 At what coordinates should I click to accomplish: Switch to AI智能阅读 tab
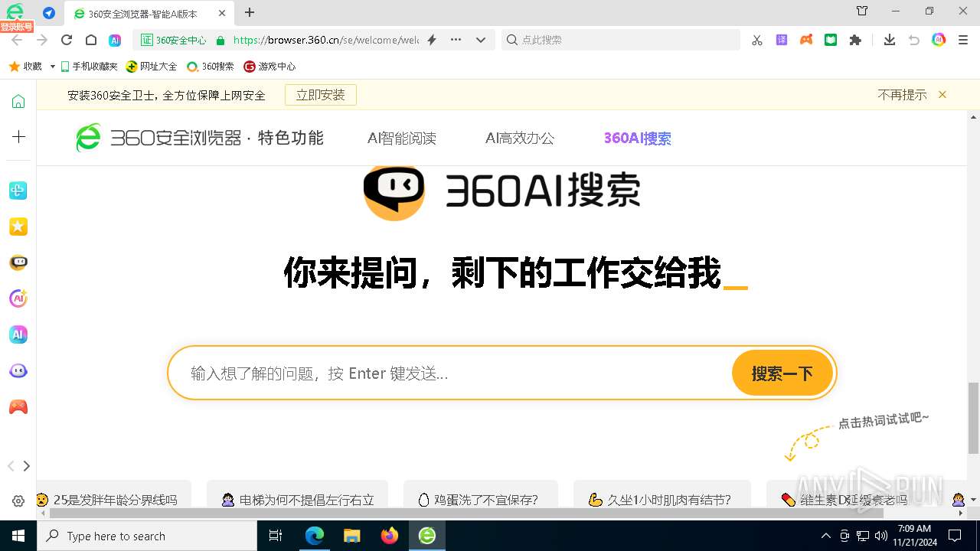[402, 139]
